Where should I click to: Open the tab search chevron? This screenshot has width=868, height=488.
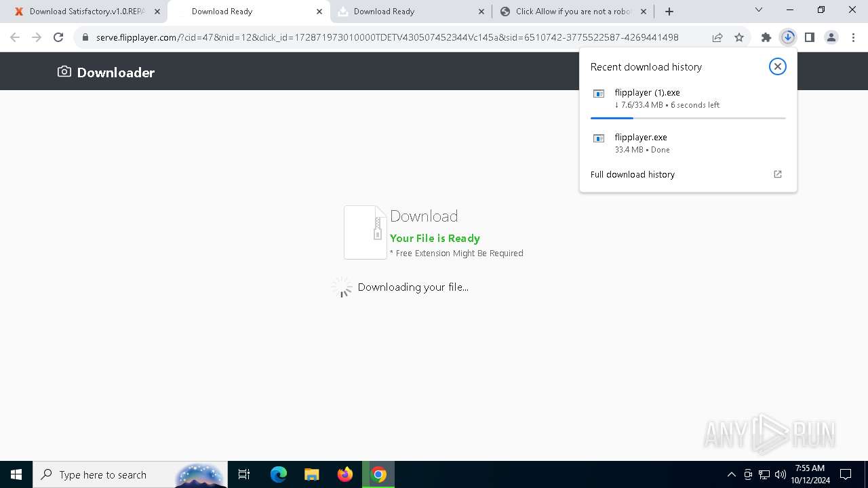coord(759,10)
